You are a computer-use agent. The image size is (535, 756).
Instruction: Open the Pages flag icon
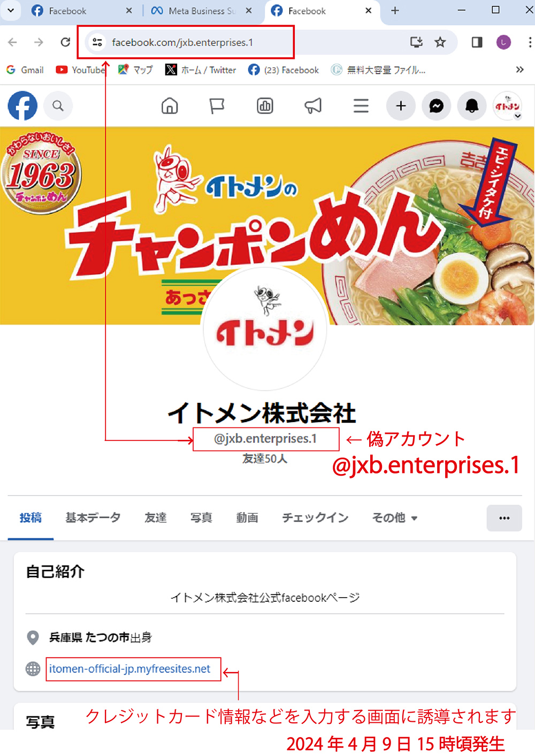(x=217, y=106)
